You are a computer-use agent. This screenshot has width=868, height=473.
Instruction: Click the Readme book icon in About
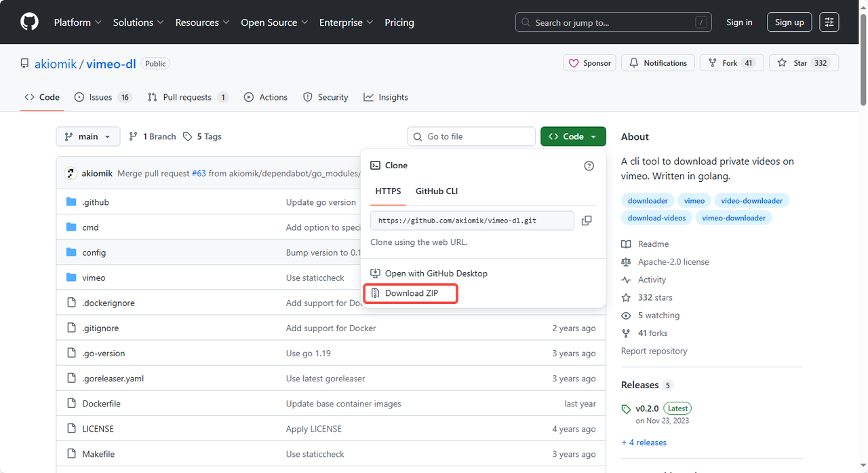tap(627, 244)
